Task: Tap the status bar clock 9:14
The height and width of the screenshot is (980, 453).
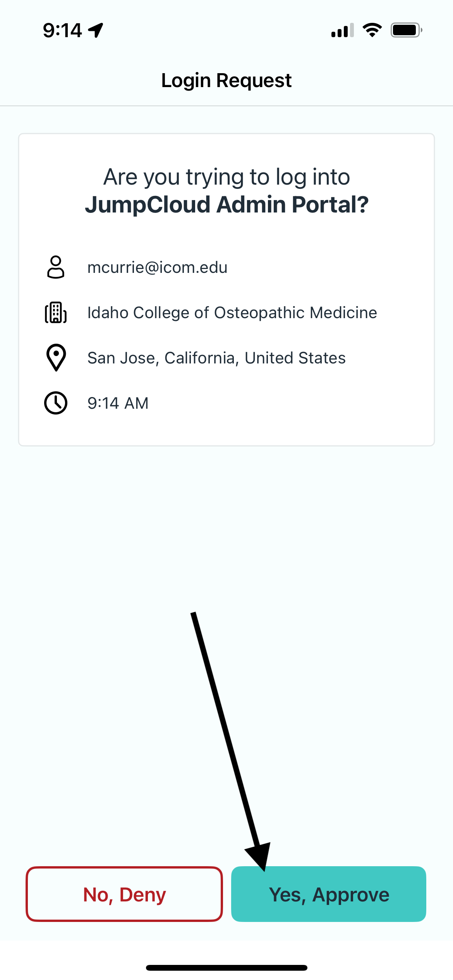Action: [x=62, y=30]
